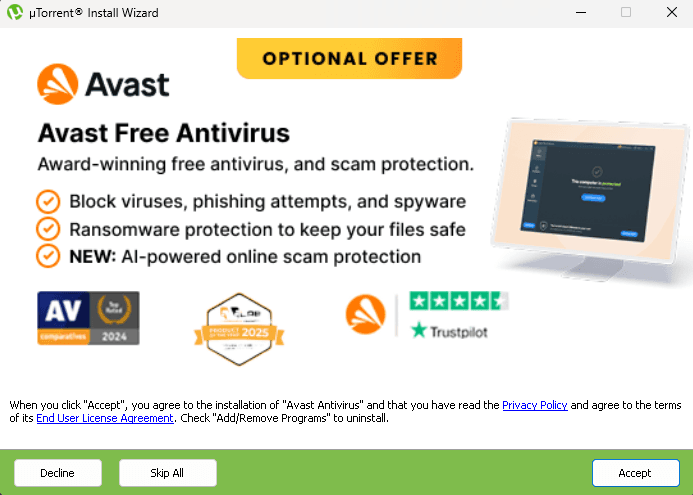Click the AV Comparatives 2024 badge

pos(88,318)
